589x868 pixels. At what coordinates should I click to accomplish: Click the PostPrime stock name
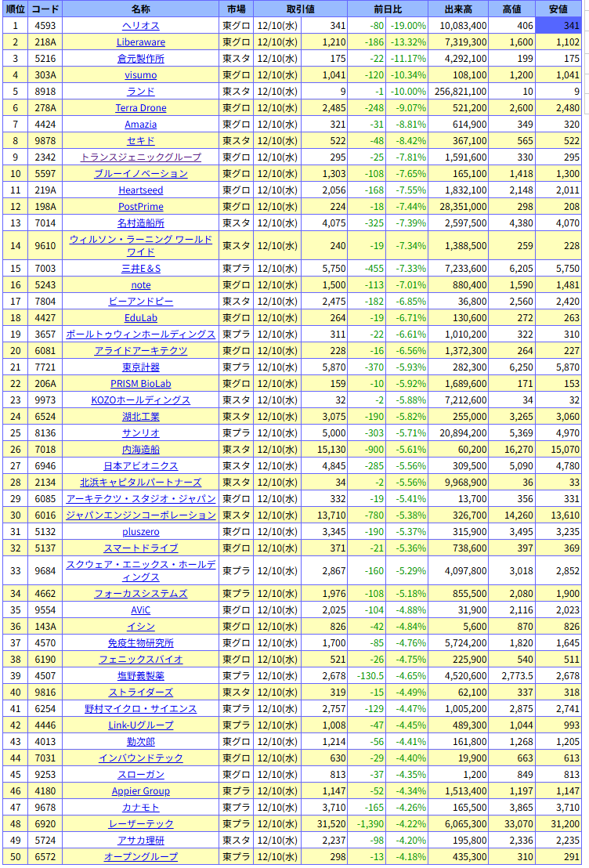click(141, 207)
